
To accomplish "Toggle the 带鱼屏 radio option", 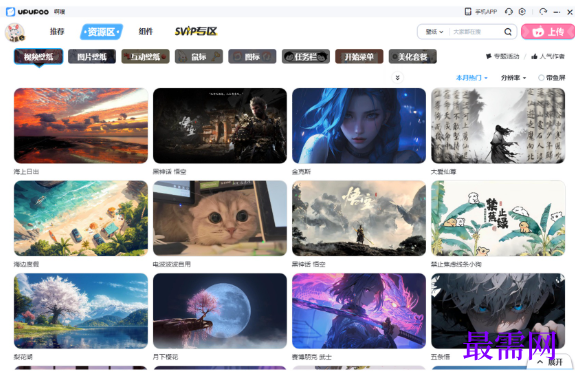I will click(552, 78).
